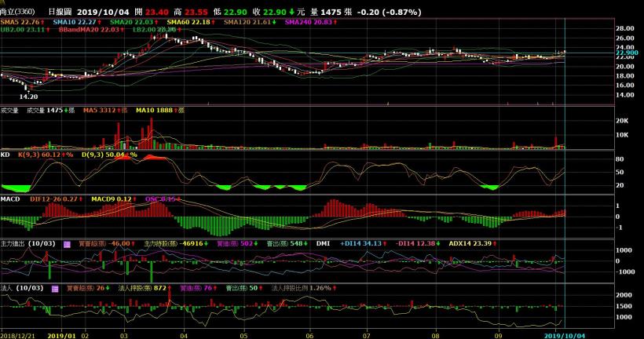
Task: Click the 成交量 1475 volume label
Action: click(50, 111)
